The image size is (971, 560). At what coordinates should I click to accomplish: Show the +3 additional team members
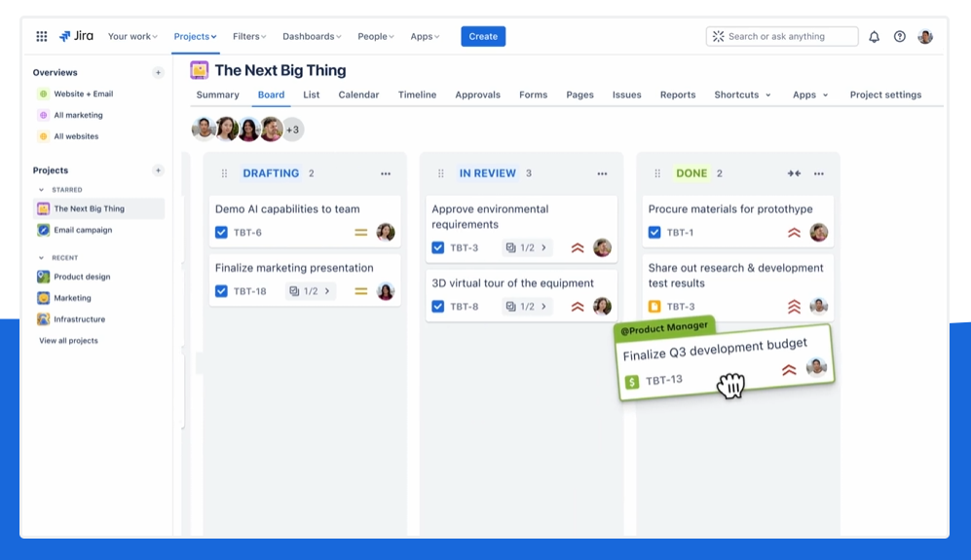tap(293, 130)
